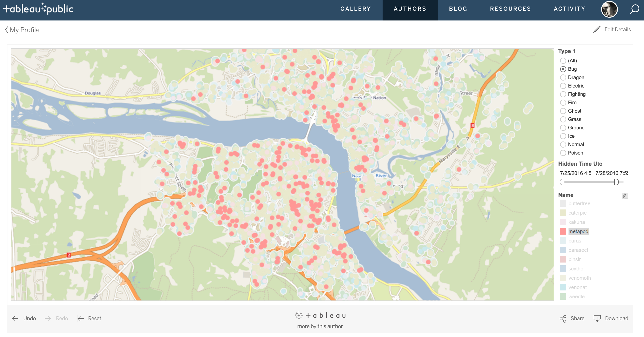
Task: Click the pinsir color swatch
Action: (x=563, y=259)
